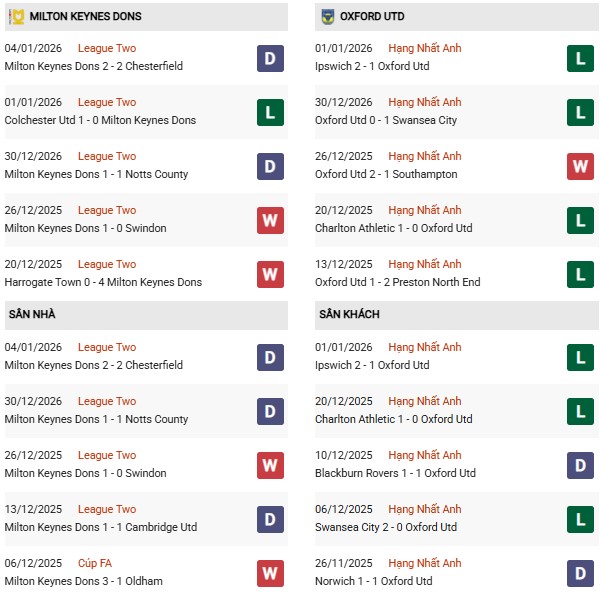Select the SÂN KHÁCH section header
The image size is (600, 596).
pos(349,314)
